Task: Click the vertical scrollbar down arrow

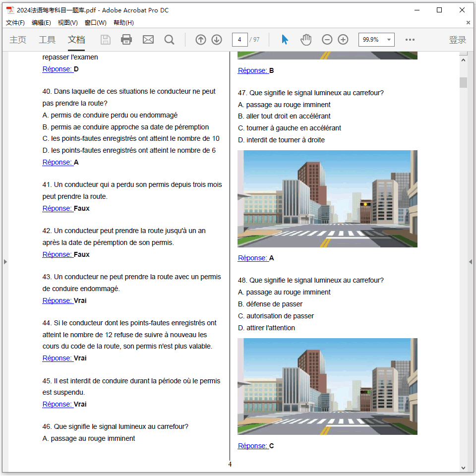Action: tap(464, 468)
